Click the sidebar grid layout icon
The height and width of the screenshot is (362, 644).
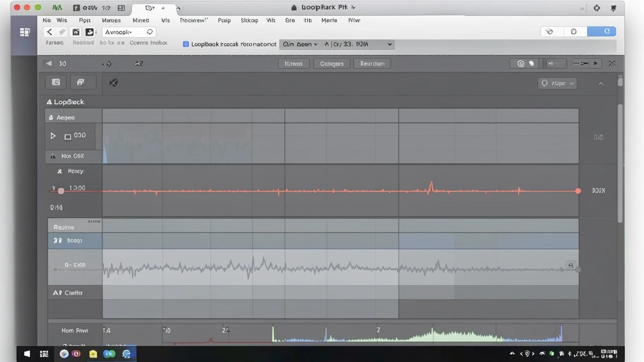(x=25, y=33)
